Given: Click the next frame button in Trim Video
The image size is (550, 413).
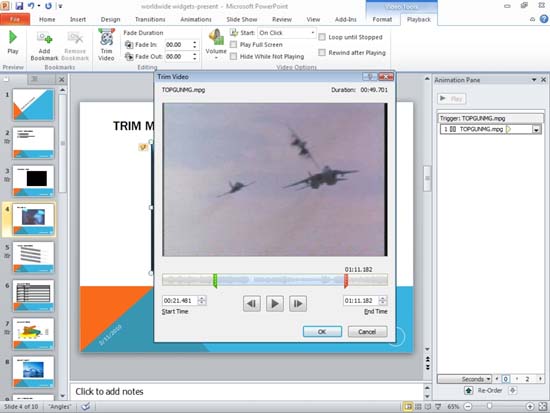Looking at the screenshot, I should [x=298, y=304].
